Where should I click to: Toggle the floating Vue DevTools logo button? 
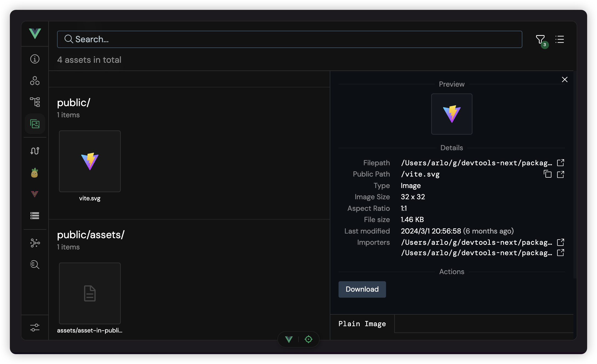click(x=289, y=339)
